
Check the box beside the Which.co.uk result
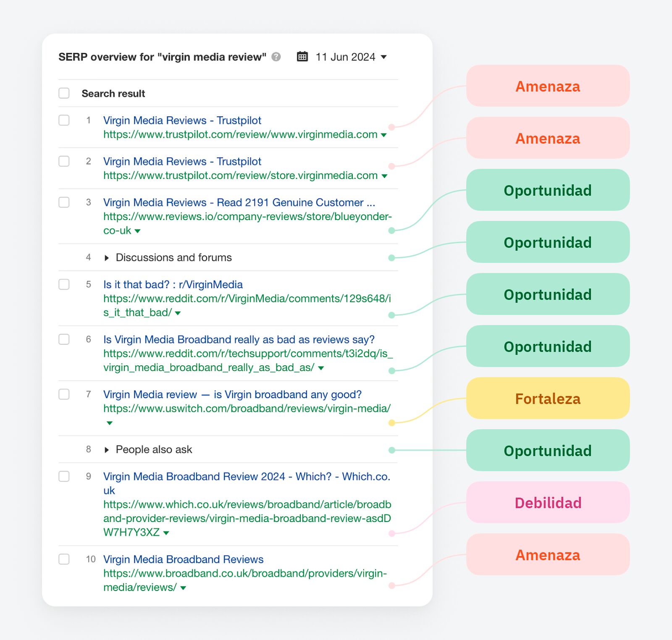[x=64, y=477]
